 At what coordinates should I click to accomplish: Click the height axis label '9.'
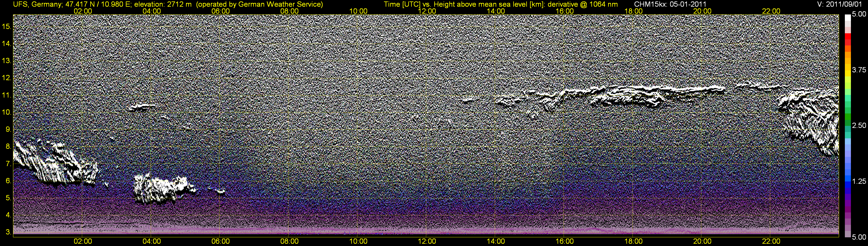click(8, 129)
